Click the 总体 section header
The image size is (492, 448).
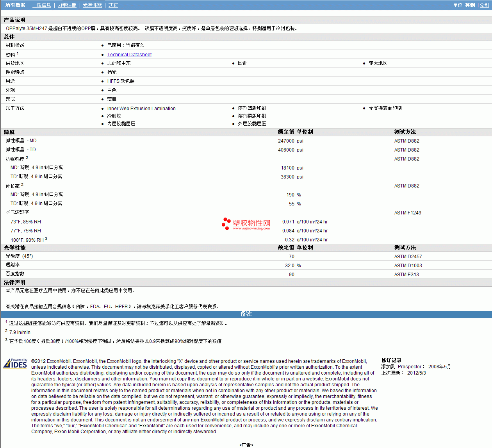9,37
